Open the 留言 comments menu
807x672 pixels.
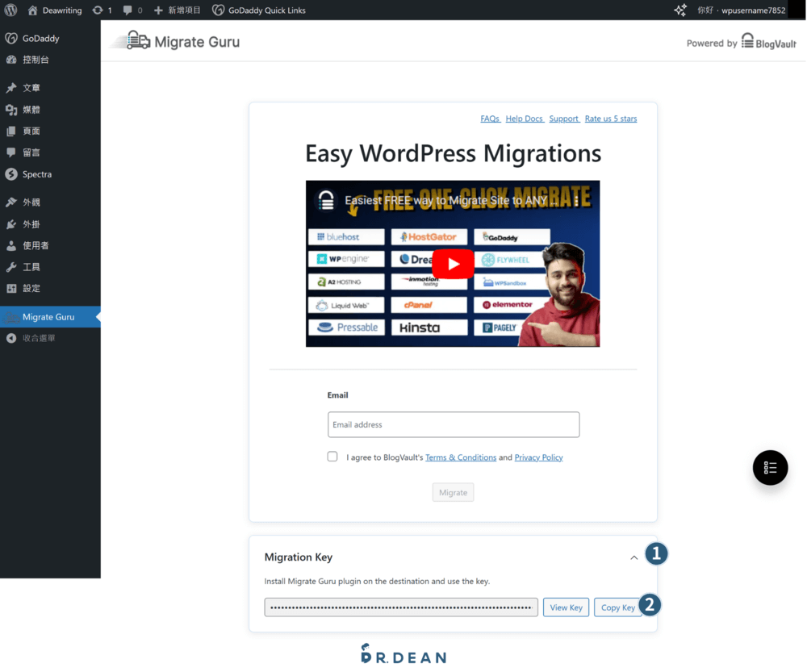click(50, 152)
